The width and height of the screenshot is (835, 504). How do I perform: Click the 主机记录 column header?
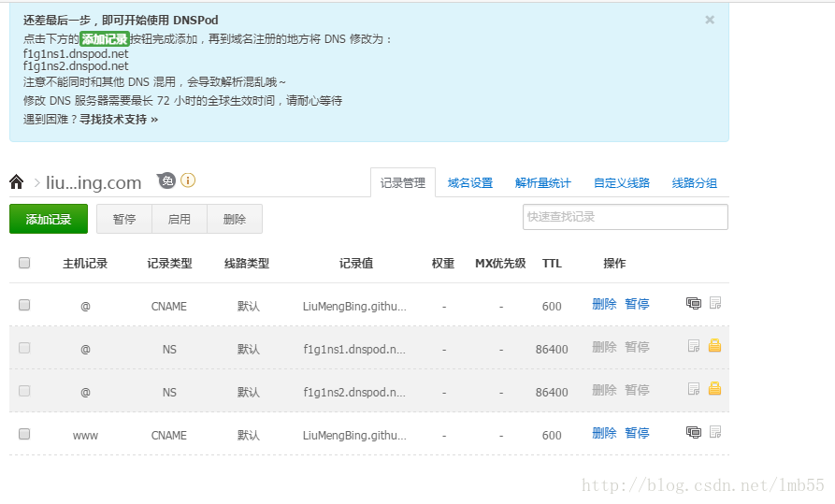point(85,263)
